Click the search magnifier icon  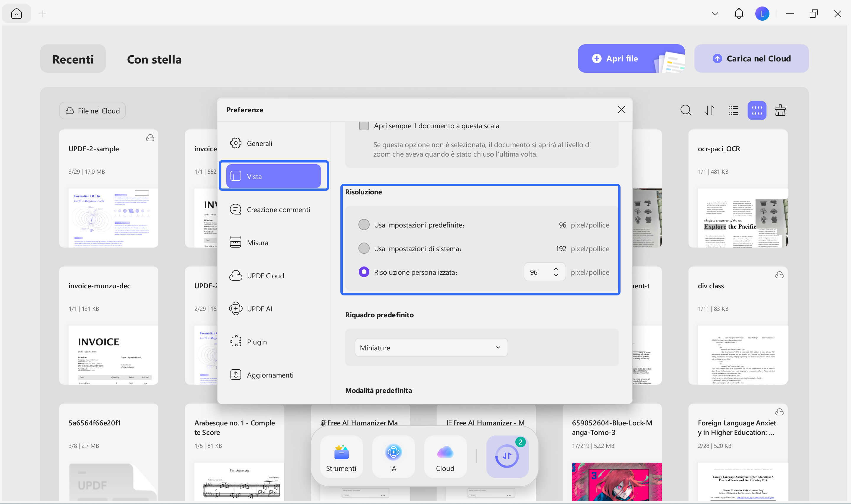click(685, 110)
